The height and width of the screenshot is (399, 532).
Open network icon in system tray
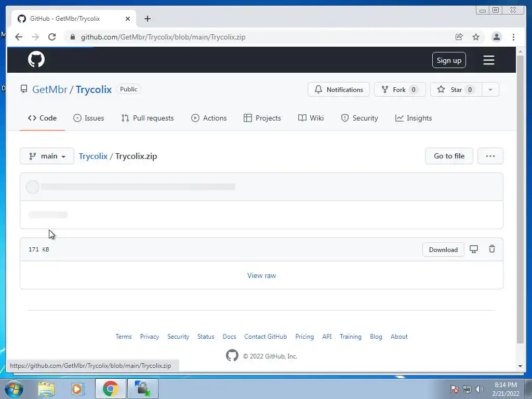pos(467,389)
